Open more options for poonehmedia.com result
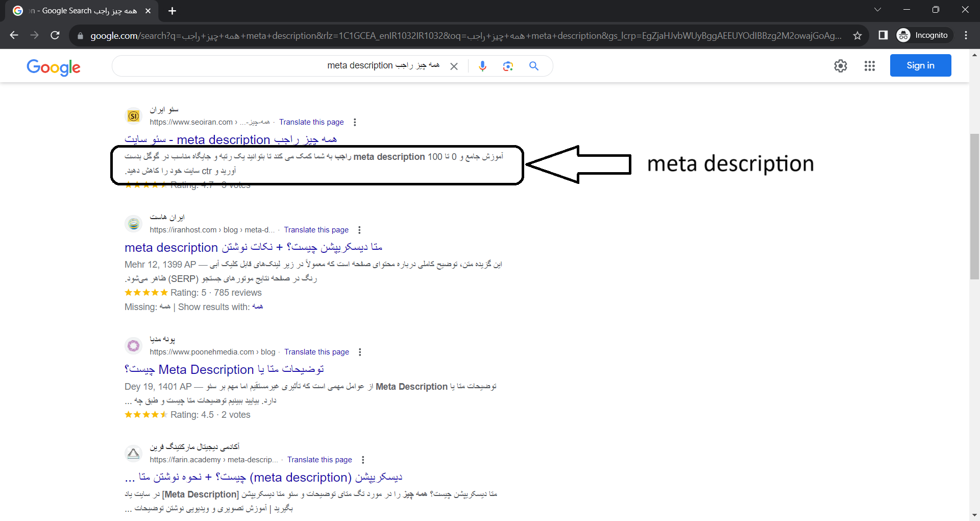The height and width of the screenshot is (521, 980). (x=360, y=352)
